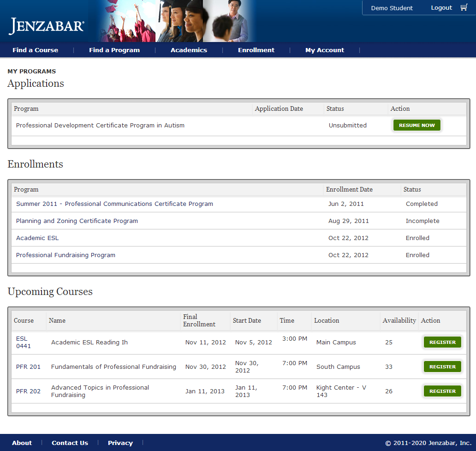Select the Academics navigation item
Image resolution: width=476 pixels, height=451 pixels.
pyautogui.click(x=189, y=50)
